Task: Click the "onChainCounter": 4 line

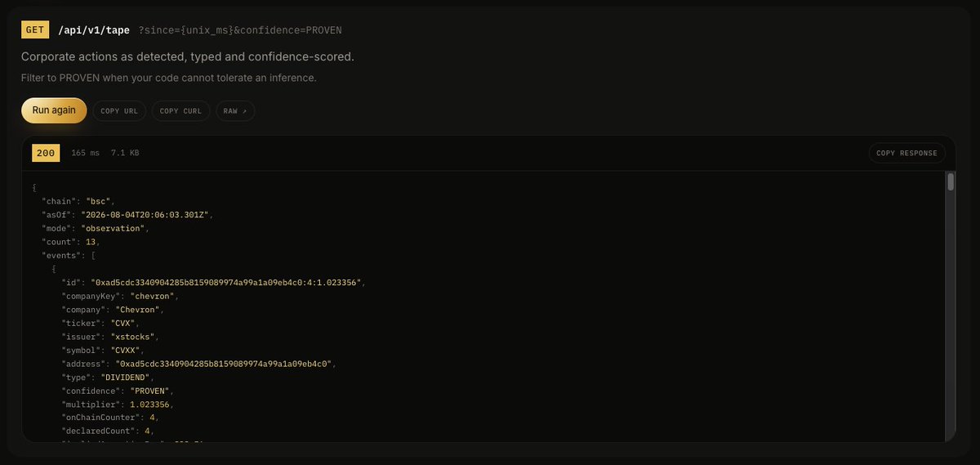Action: (111, 418)
